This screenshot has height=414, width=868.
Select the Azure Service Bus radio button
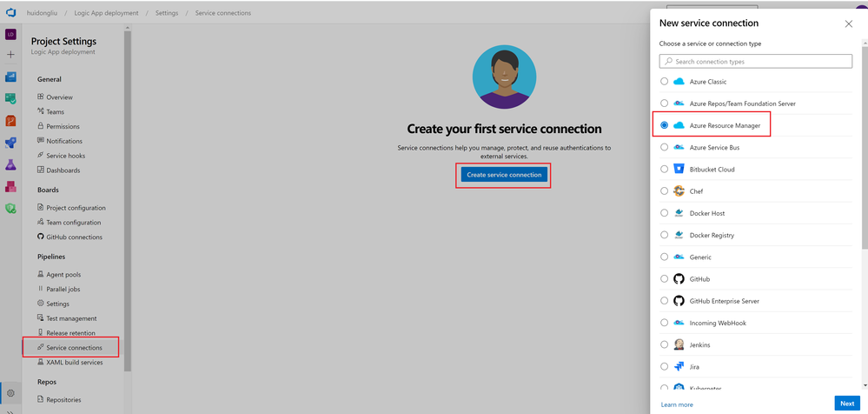[x=665, y=147]
